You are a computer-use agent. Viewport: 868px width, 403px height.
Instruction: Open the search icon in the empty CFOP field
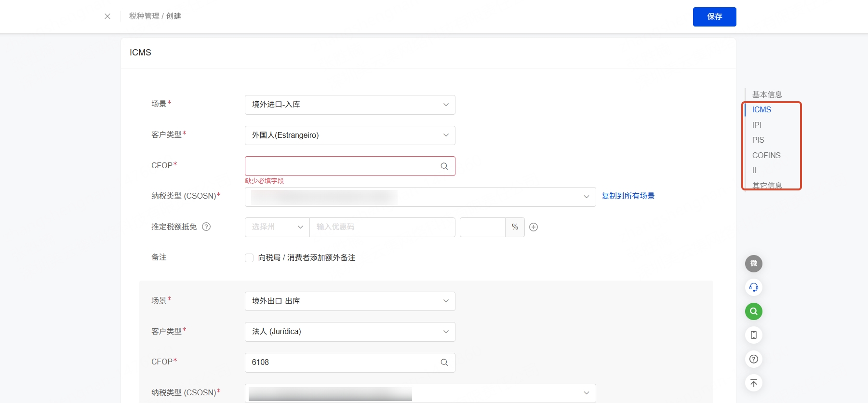(444, 166)
